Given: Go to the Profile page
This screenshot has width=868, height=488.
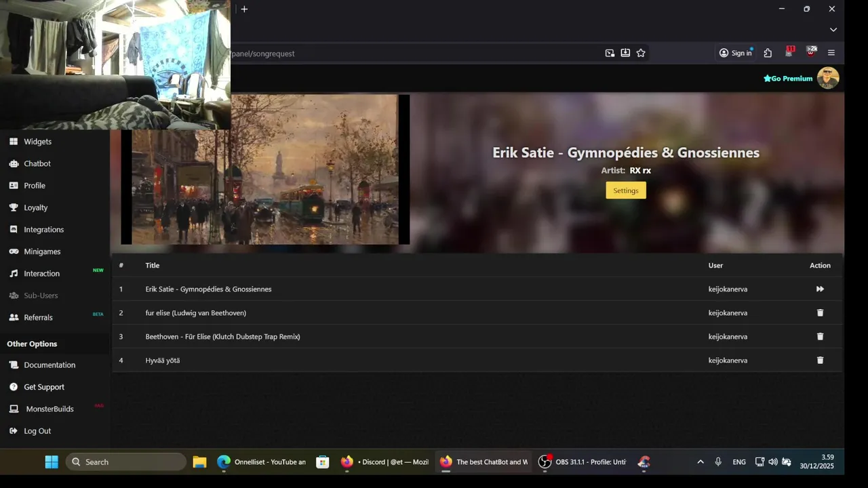Looking at the screenshot, I should (34, 186).
